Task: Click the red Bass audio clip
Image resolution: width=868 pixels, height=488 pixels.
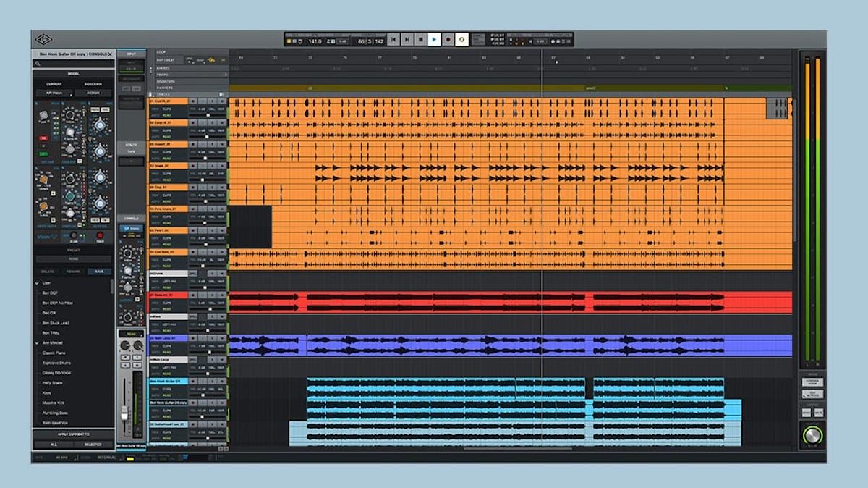Action: click(510, 302)
